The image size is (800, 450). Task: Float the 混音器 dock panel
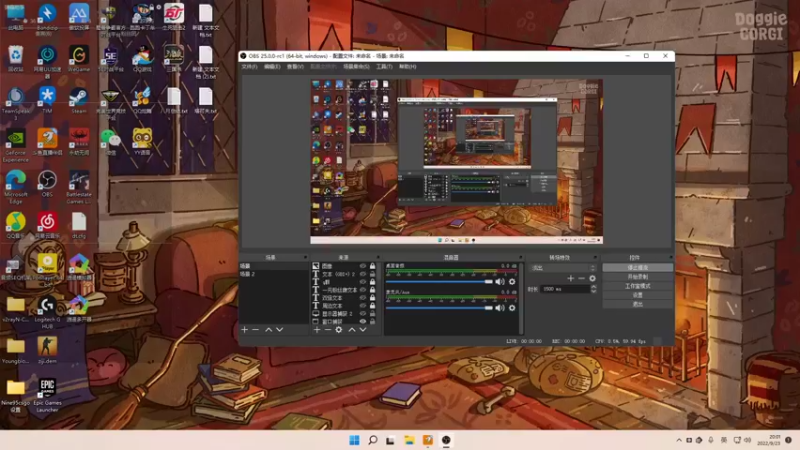520,257
